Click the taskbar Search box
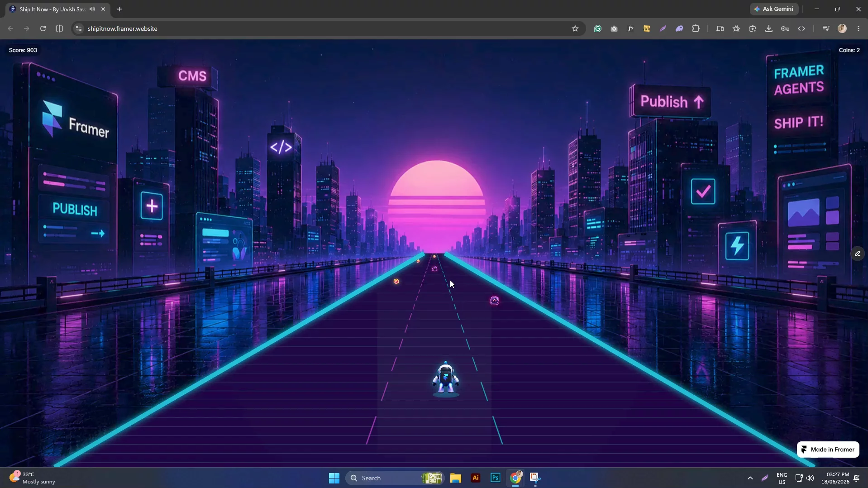This screenshot has height=488, width=868. [394, 478]
